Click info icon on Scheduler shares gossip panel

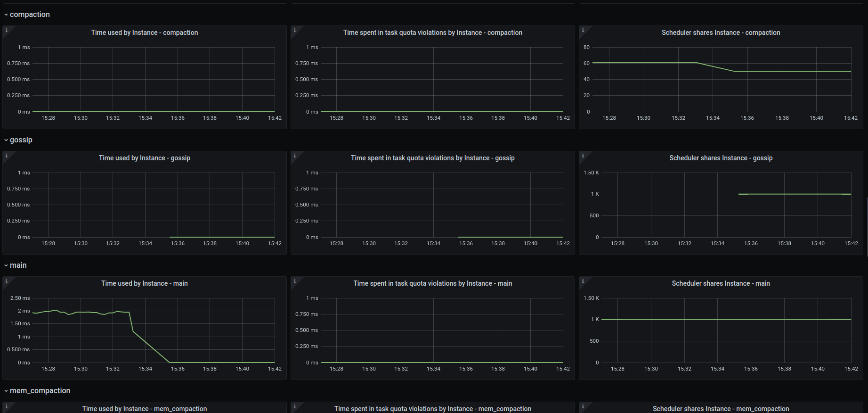(583, 156)
